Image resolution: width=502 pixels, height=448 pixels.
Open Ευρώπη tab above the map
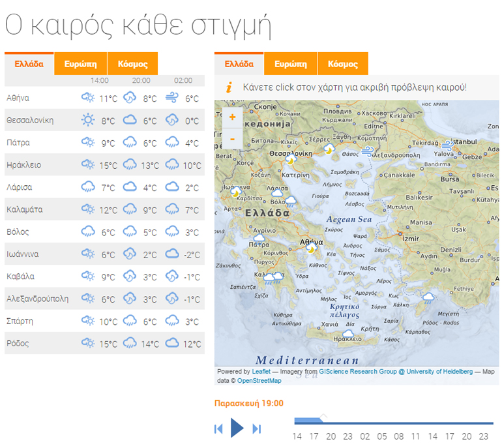(291, 64)
